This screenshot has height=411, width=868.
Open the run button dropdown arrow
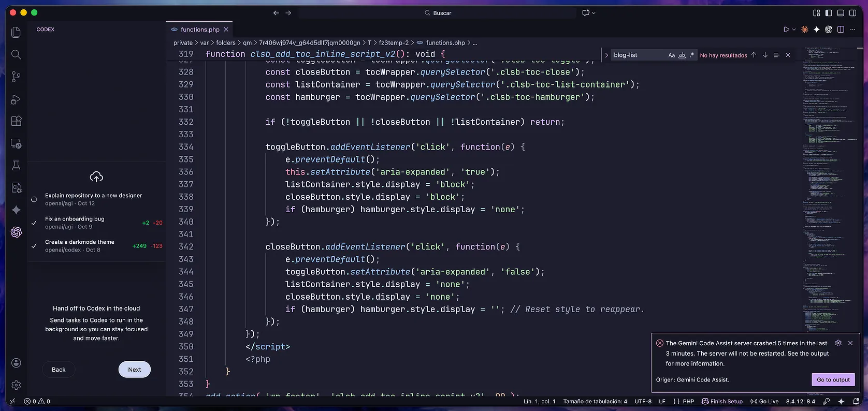[794, 30]
